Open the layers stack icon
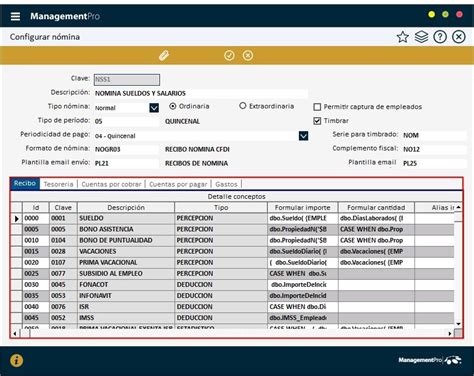474x376 pixels. coord(421,37)
